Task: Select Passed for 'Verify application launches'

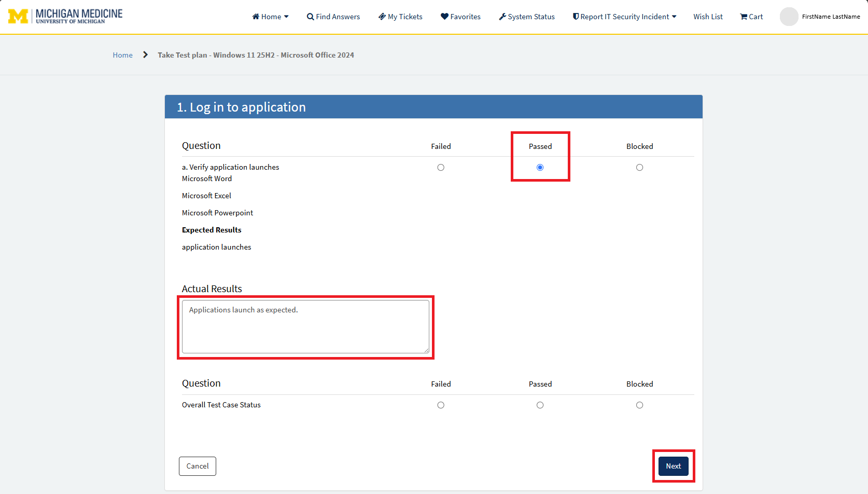Action: click(540, 168)
